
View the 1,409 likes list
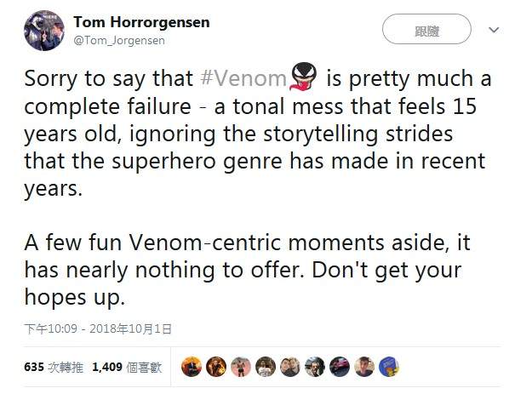(x=126, y=368)
